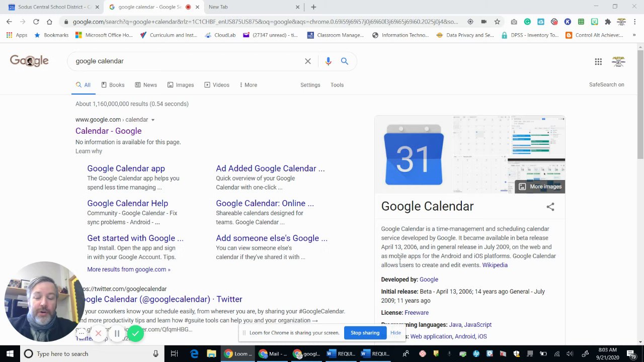644x362 pixels.
Task: Open the blue K extension
Action: [568, 22]
